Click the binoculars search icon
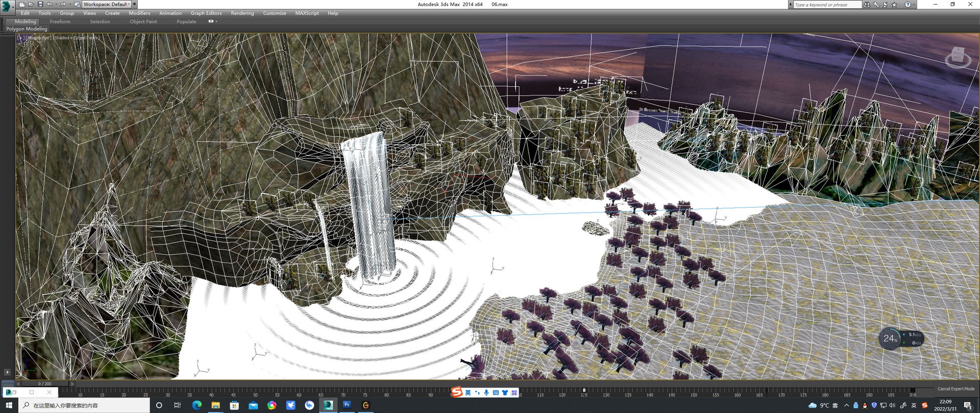 point(867,5)
